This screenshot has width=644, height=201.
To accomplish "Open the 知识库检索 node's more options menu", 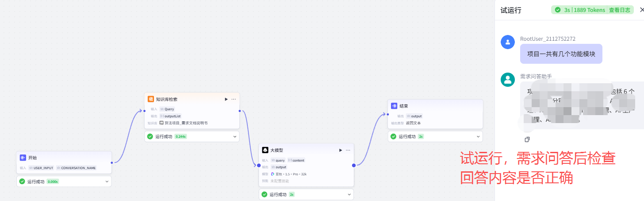I will click(234, 99).
